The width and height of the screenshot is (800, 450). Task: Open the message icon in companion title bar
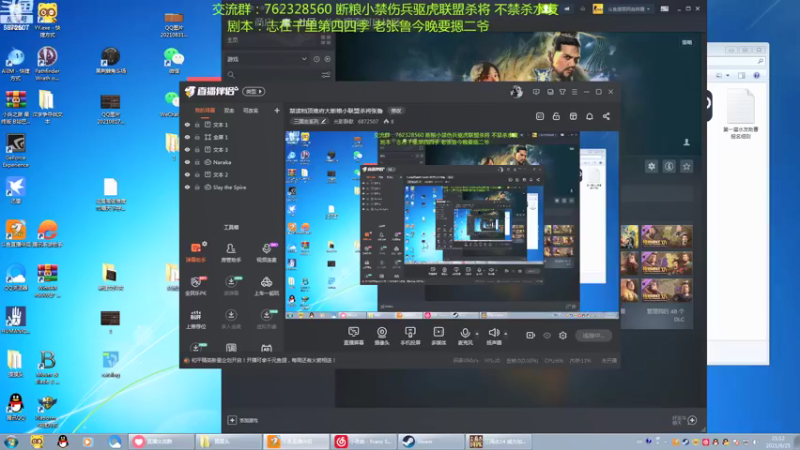(x=536, y=92)
